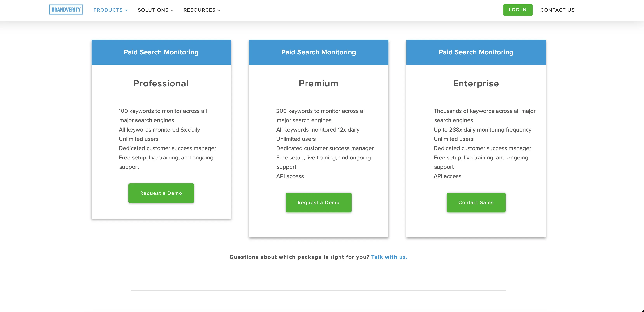Screen dimensions: 644x312
Task: Request a Demo for Professional plan
Action: (161, 193)
